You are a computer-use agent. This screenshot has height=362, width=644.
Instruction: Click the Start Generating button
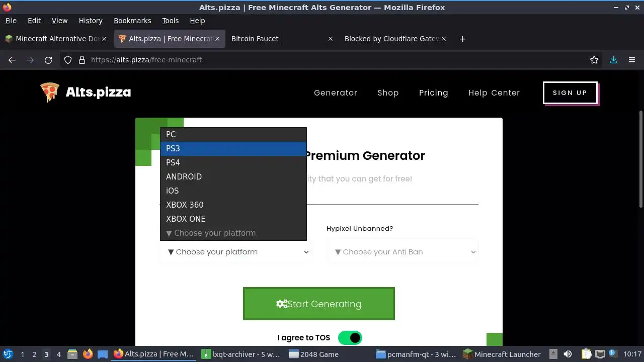[319, 304]
